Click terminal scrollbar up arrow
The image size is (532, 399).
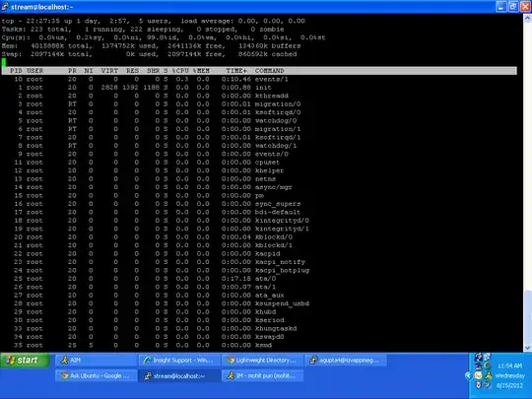[x=528, y=19]
